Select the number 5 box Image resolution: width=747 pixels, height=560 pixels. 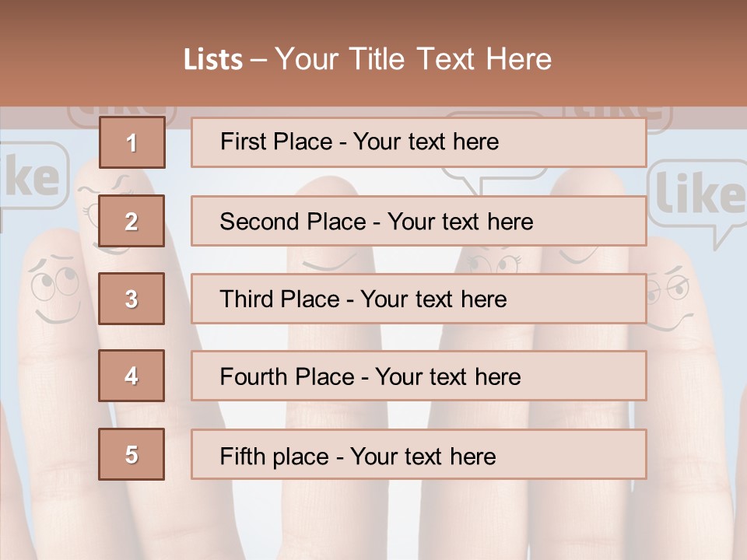coord(132,454)
